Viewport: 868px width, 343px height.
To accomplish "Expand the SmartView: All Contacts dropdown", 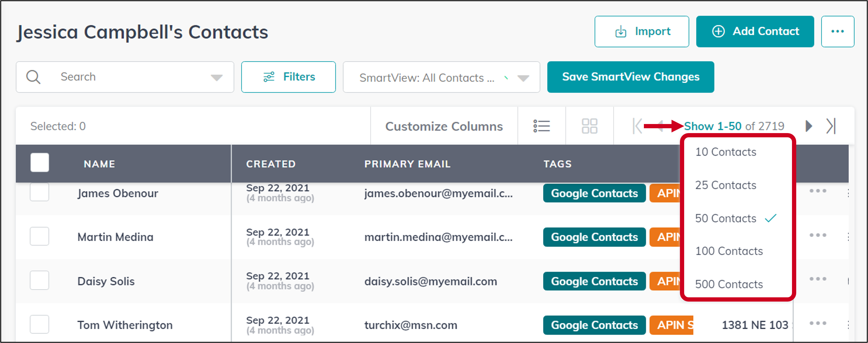I will [523, 77].
